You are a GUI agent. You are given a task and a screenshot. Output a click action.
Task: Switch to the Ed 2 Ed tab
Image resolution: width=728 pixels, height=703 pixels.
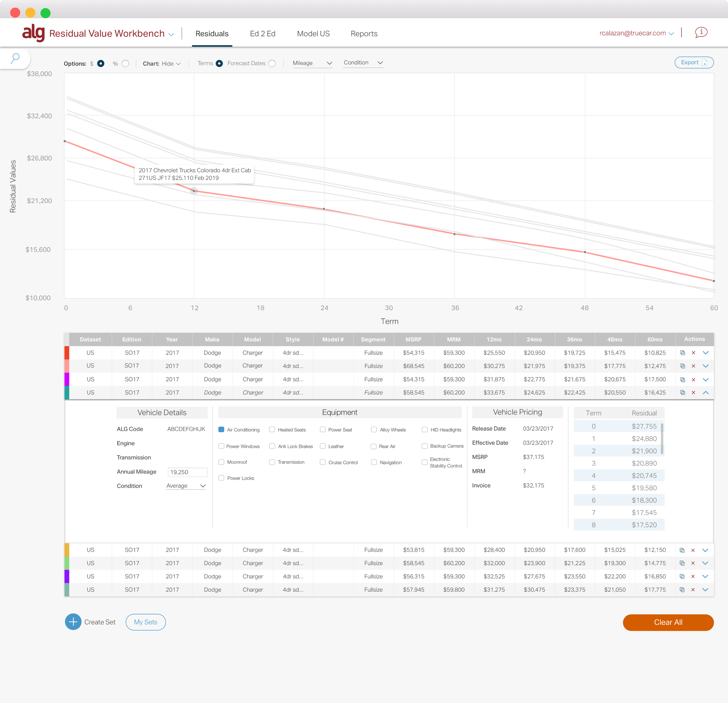pyautogui.click(x=263, y=34)
